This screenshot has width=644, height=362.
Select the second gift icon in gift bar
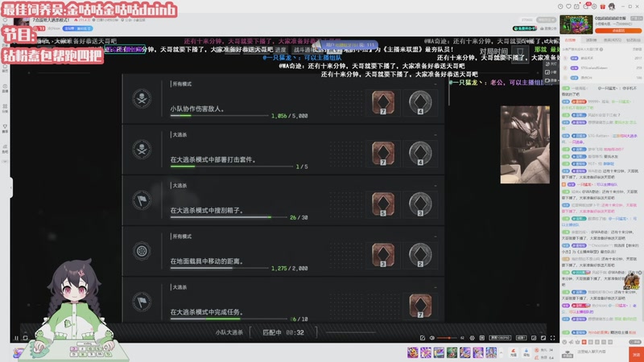pos(426,352)
